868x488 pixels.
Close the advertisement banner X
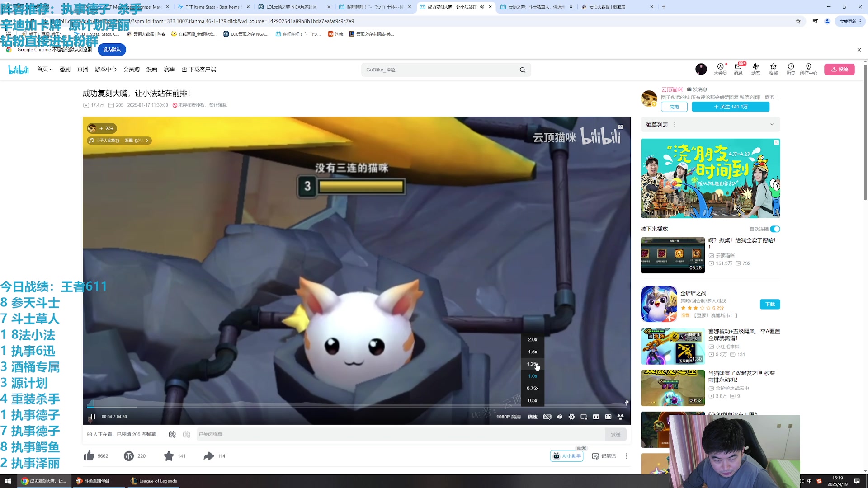click(776, 142)
